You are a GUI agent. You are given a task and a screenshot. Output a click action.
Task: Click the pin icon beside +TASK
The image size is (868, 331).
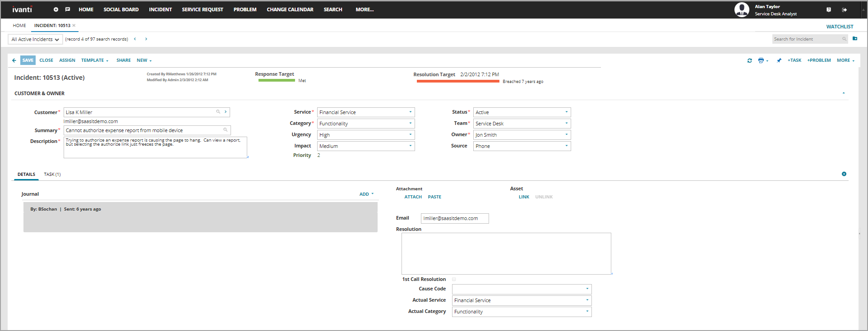779,60
